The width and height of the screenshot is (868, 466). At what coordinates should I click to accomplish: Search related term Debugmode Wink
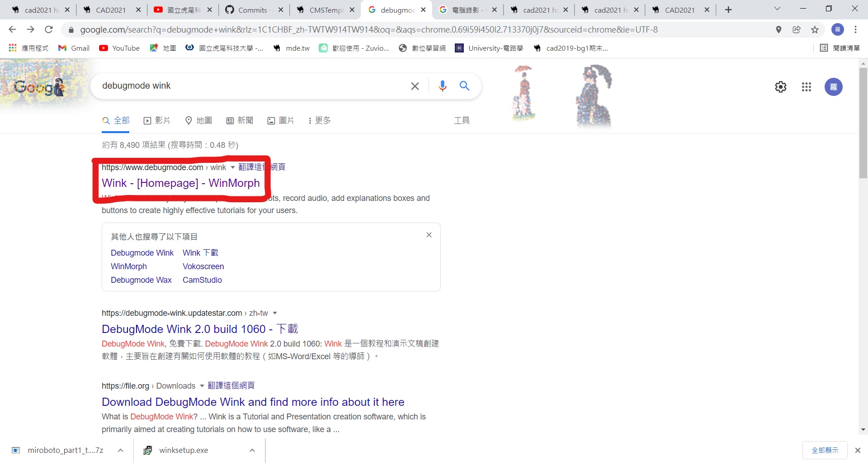(142, 253)
